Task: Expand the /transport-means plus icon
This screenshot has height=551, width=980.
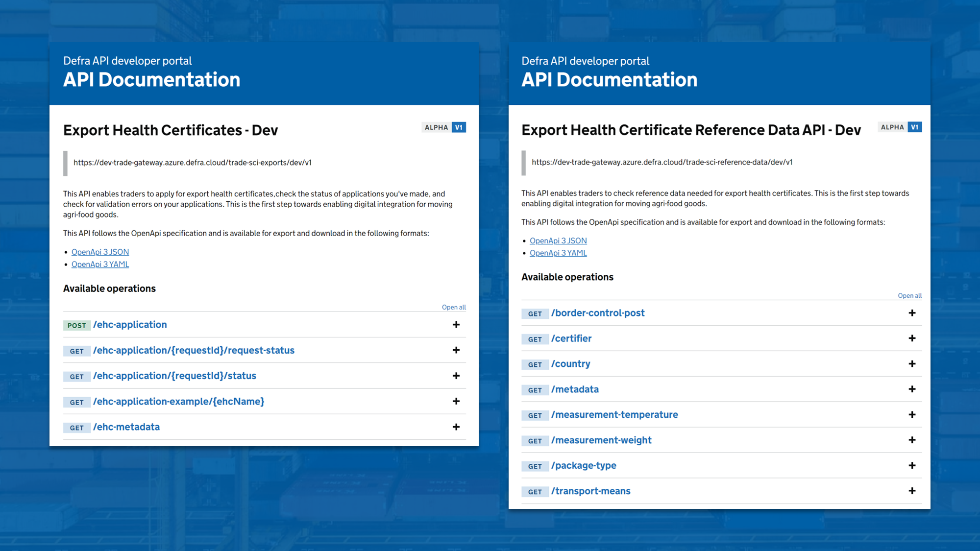Action: [912, 491]
